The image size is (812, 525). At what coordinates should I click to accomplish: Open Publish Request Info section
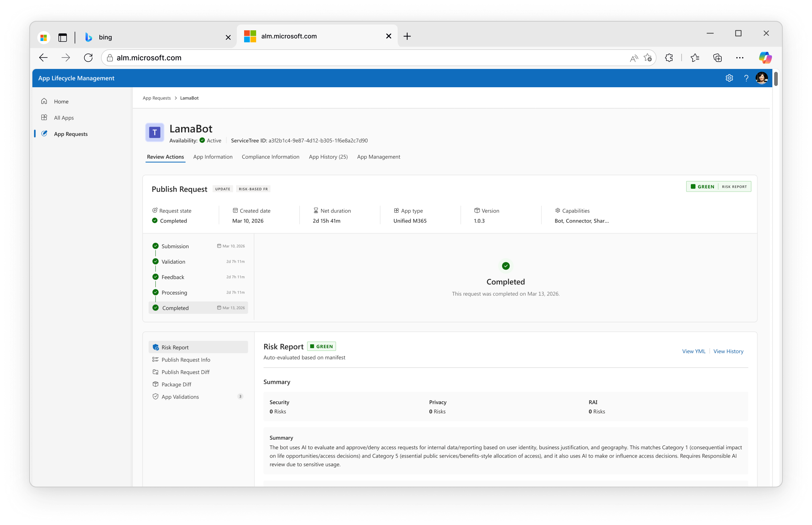(x=198, y=360)
